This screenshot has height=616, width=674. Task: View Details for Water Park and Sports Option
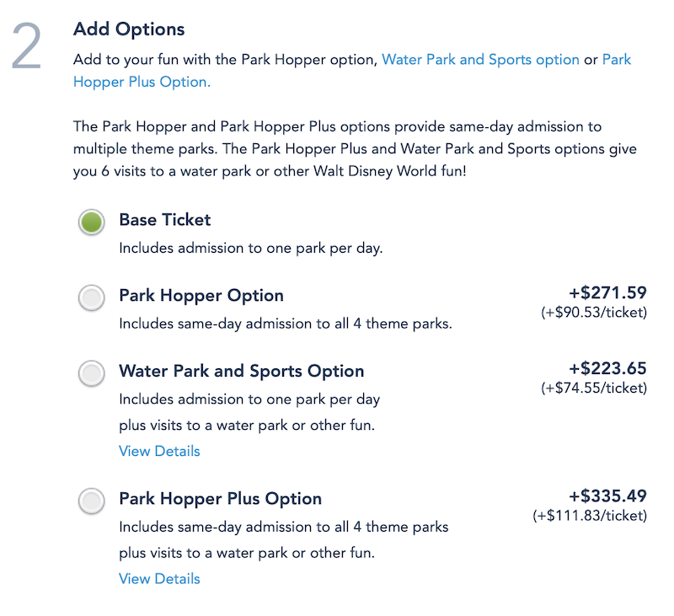[159, 451]
